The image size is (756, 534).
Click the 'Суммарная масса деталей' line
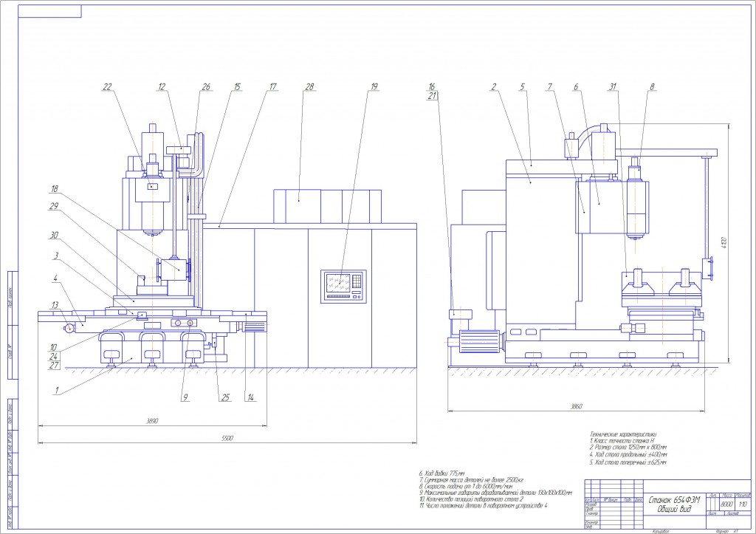pyautogui.click(x=471, y=481)
